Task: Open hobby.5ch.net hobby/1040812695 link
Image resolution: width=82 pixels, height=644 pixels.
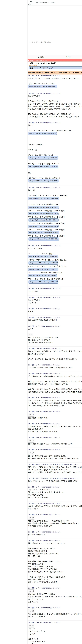Action: click(x=43, y=226)
